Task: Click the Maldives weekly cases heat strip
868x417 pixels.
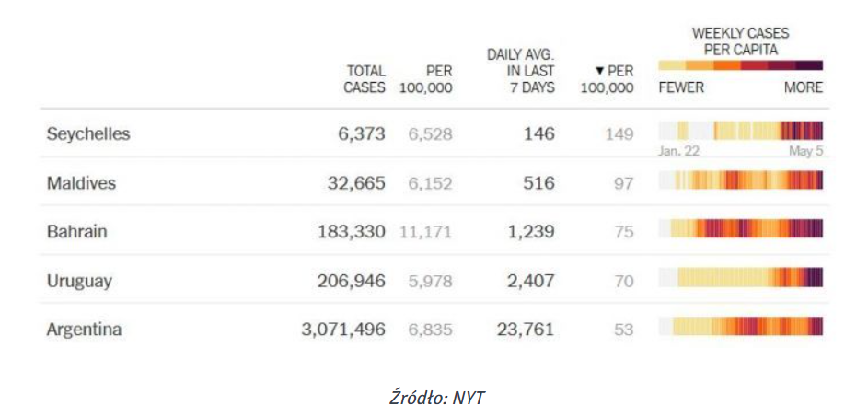Action: [x=740, y=180]
